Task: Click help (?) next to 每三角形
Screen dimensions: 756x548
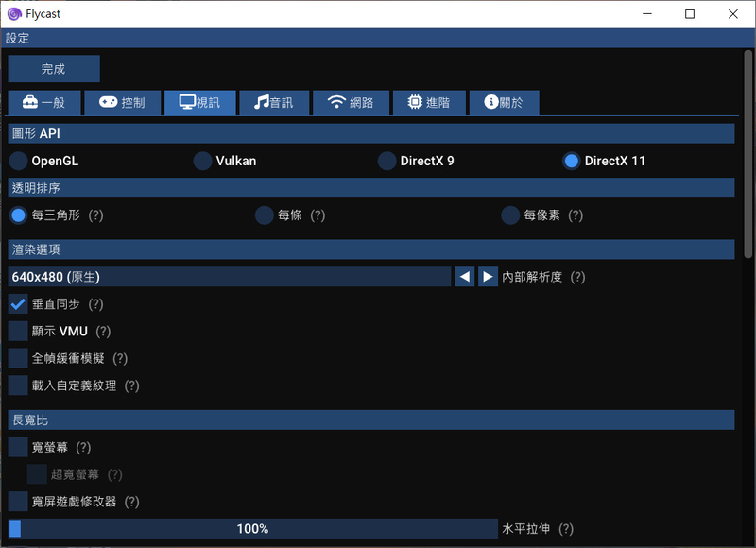Action: coord(96,215)
